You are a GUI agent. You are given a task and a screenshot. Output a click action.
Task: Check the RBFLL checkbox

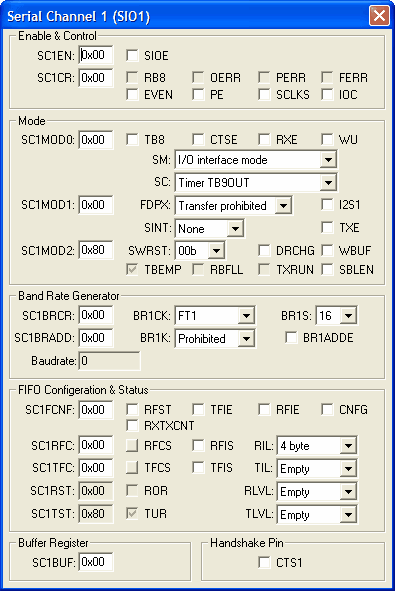(198, 269)
